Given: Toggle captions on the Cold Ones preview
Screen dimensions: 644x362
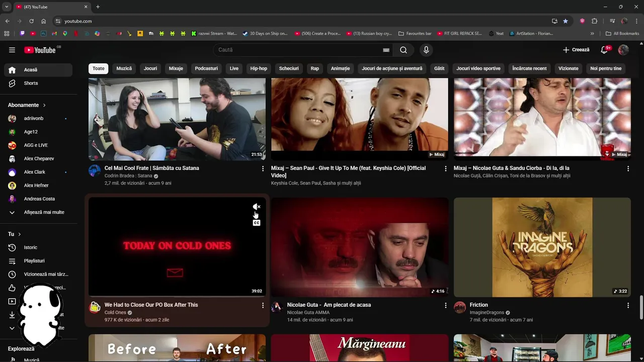Looking at the screenshot, I should [257, 223].
